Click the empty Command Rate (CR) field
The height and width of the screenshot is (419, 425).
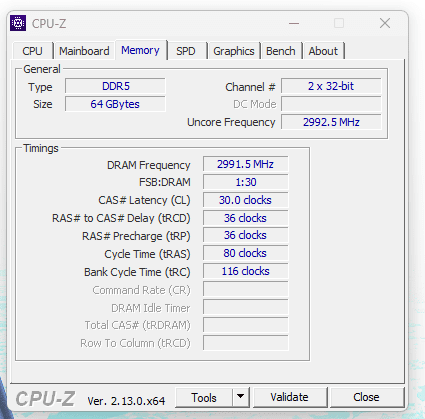pyautogui.click(x=246, y=289)
